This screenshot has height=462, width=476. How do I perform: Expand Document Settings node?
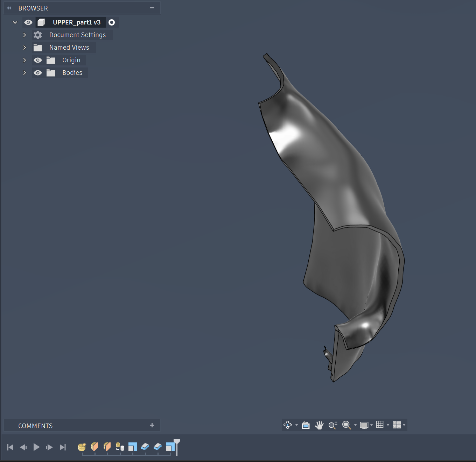(24, 35)
